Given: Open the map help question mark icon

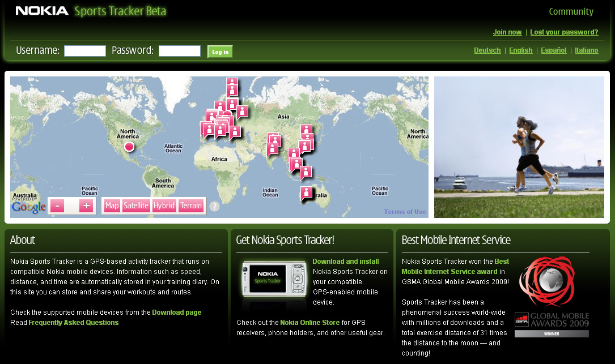Looking at the screenshot, I should pyautogui.click(x=214, y=206).
